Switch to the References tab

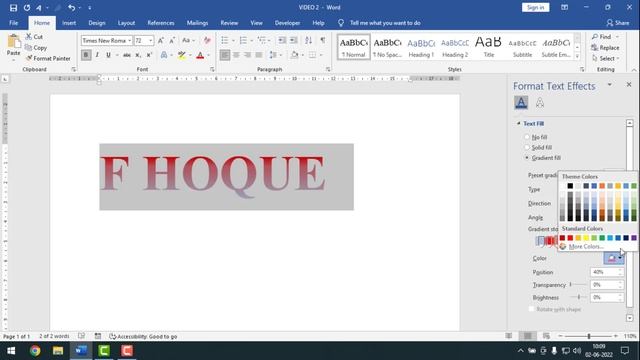coord(161,23)
